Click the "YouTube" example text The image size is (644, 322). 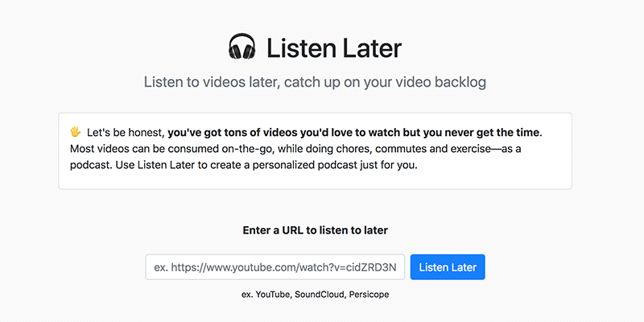pyautogui.click(x=274, y=295)
